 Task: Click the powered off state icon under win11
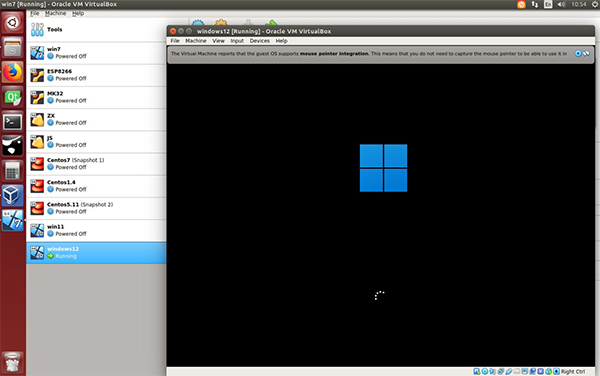coord(51,234)
